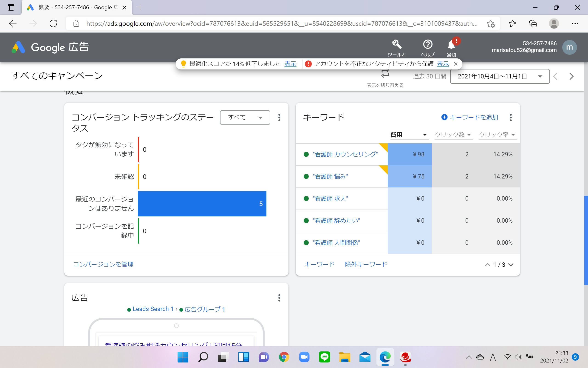Screen dimensions: 588x368
Task: Open the すべて filter dropdown
Action: point(245,118)
